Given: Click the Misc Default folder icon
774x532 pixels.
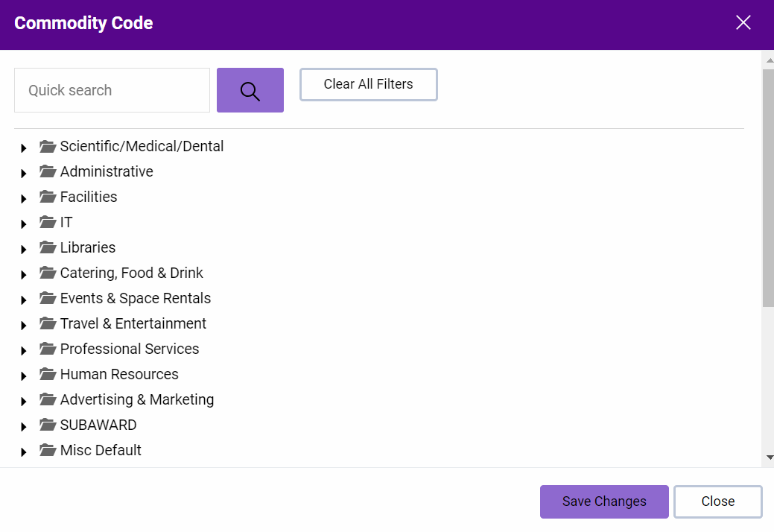Looking at the screenshot, I should (x=48, y=450).
